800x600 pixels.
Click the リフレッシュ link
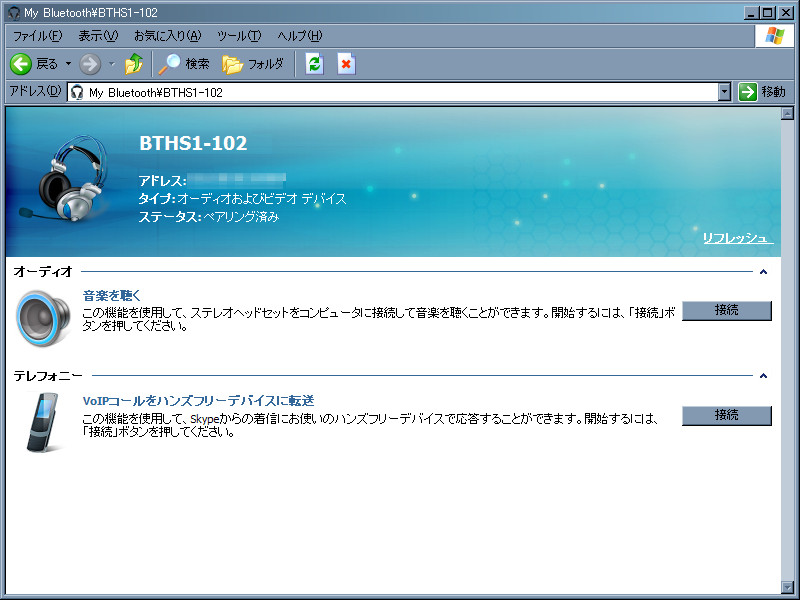738,238
